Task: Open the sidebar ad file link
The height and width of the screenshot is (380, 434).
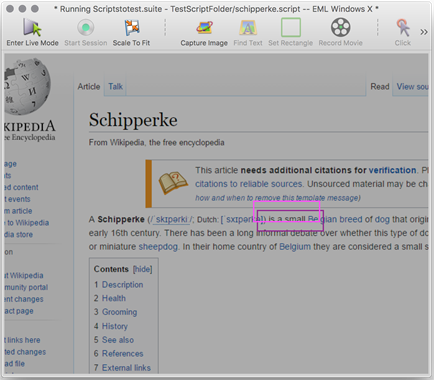Action: pos(15,364)
